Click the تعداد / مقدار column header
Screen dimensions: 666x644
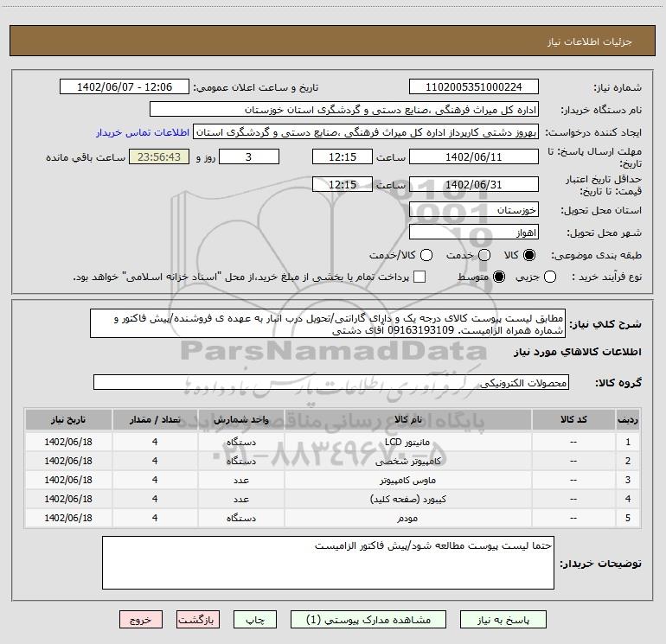pos(155,420)
